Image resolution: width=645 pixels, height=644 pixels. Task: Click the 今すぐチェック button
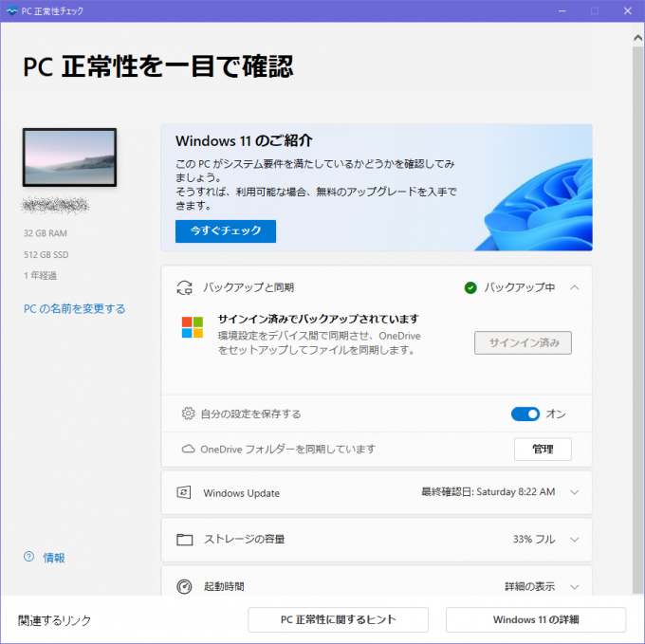226,231
